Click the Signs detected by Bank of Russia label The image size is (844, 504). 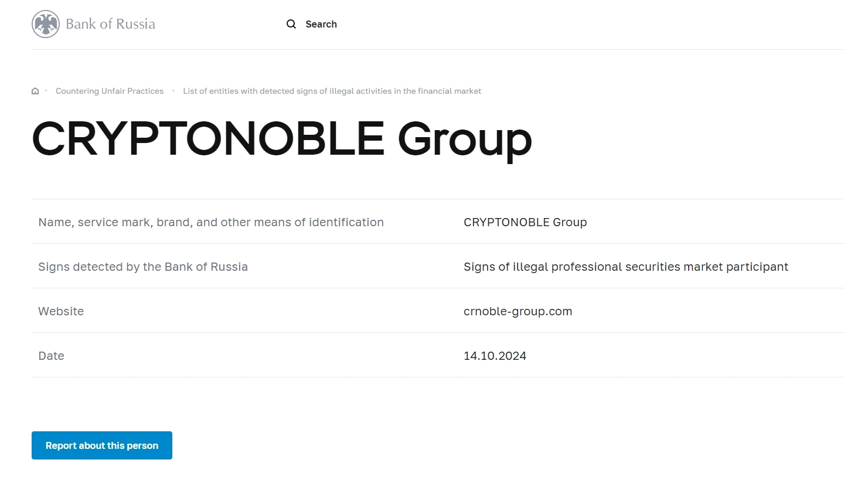point(143,267)
